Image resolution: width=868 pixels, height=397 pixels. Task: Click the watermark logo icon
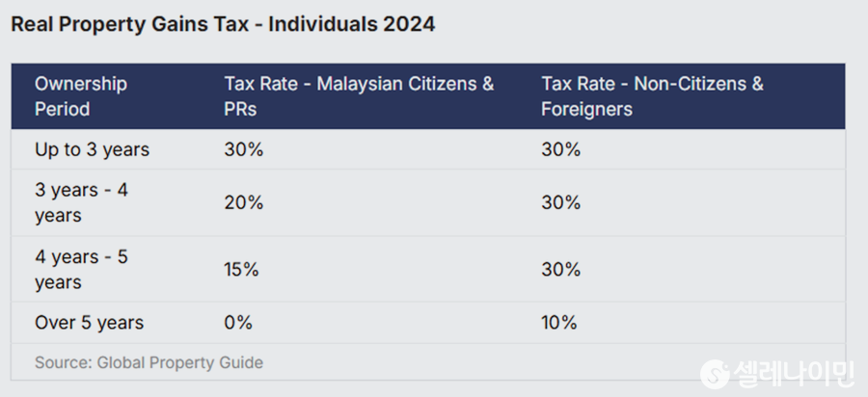click(x=716, y=374)
